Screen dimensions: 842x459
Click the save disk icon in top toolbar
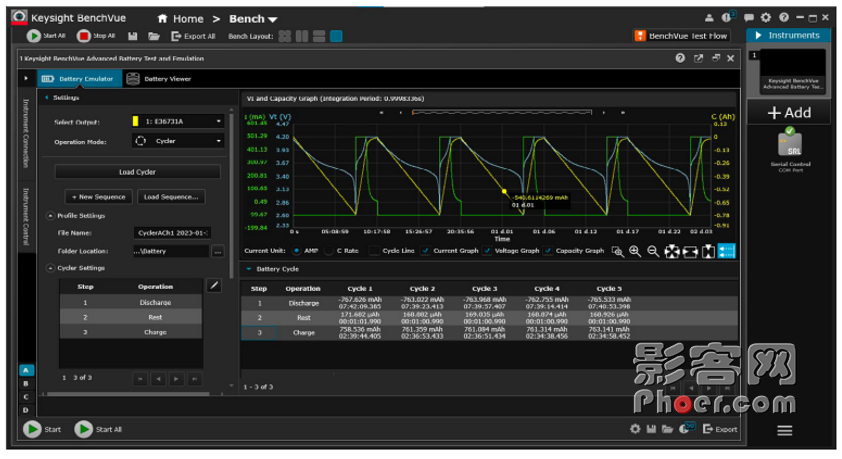tap(133, 36)
